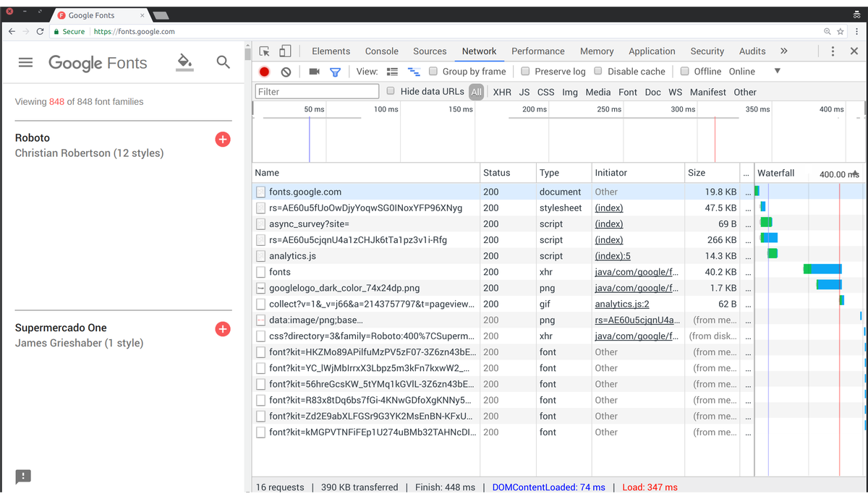The height and width of the screenshot is (499, 868).
Task: Sort by the Size column header
Action: (x=712, y=174)
